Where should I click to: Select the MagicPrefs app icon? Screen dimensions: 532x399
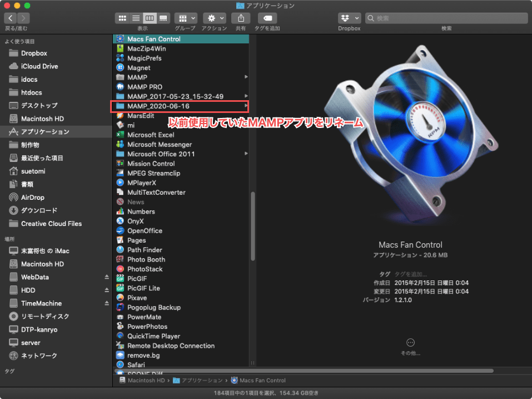click(120, 58)
